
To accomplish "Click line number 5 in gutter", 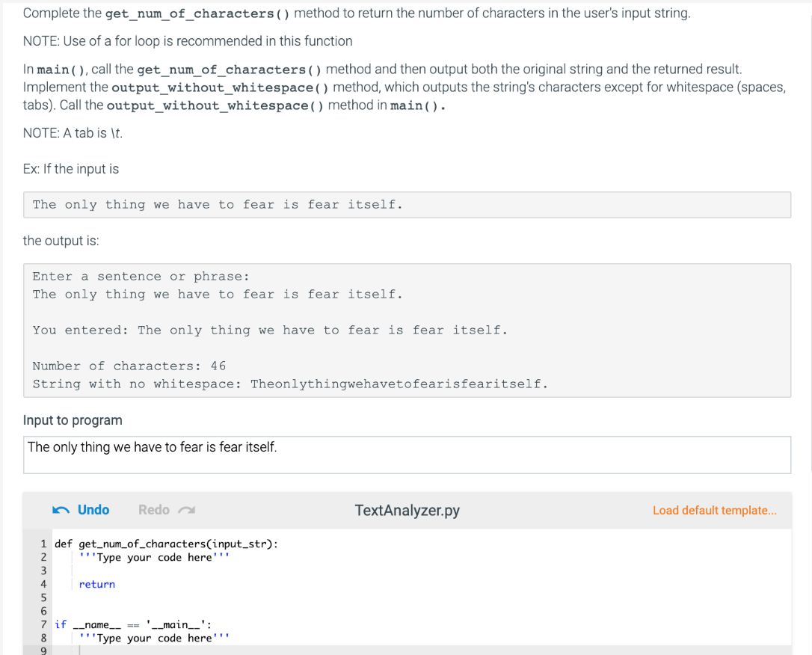I will tap(43, 597).
